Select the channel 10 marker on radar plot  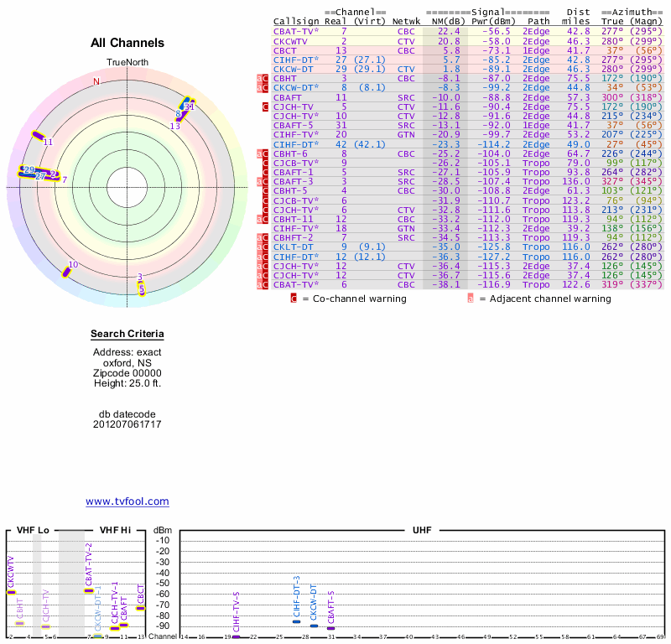click(67, 270)
